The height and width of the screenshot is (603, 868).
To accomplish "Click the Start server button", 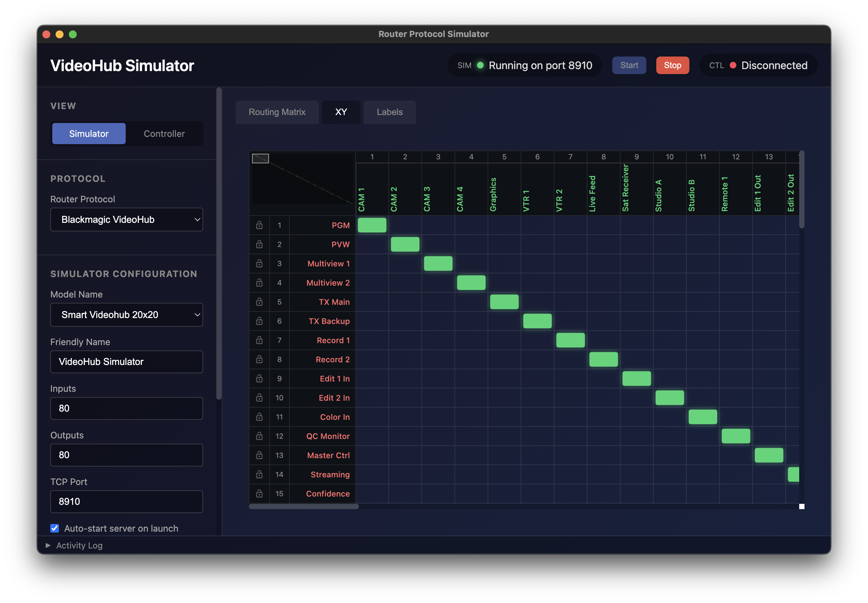I will click(629, 65).
